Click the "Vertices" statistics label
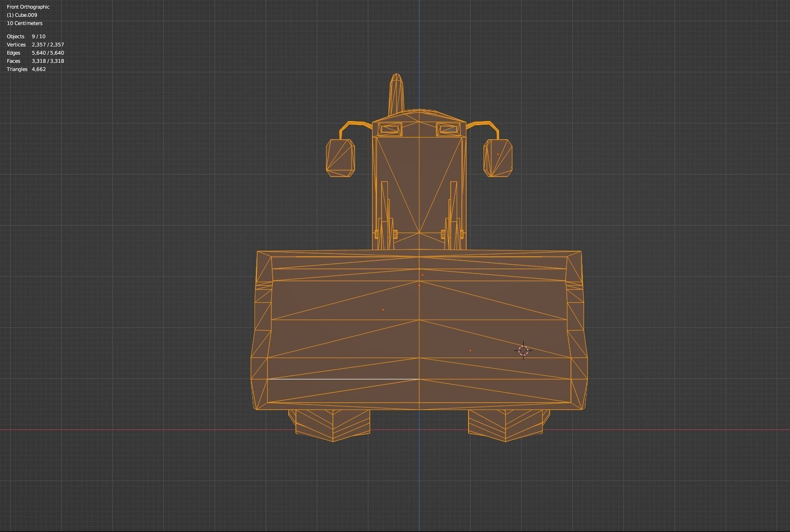Viewport: 790px width, 532px height. (x=16, y=45)
